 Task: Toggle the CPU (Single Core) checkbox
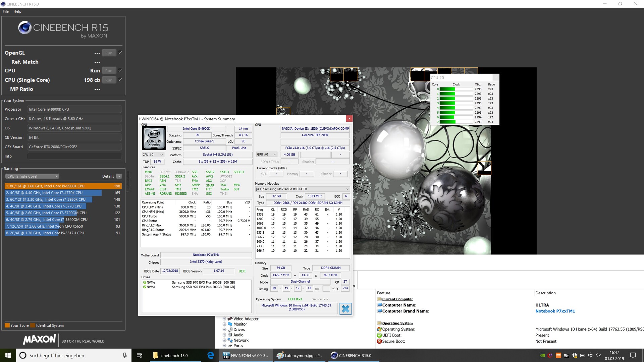coord(120,80)
